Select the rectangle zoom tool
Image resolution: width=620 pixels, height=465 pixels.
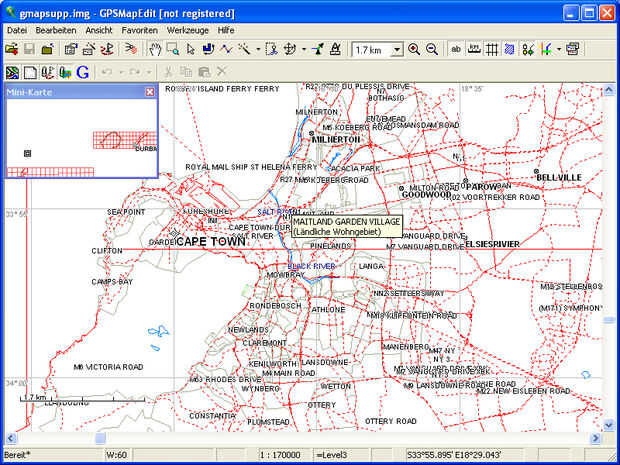[x=172, y=49]
